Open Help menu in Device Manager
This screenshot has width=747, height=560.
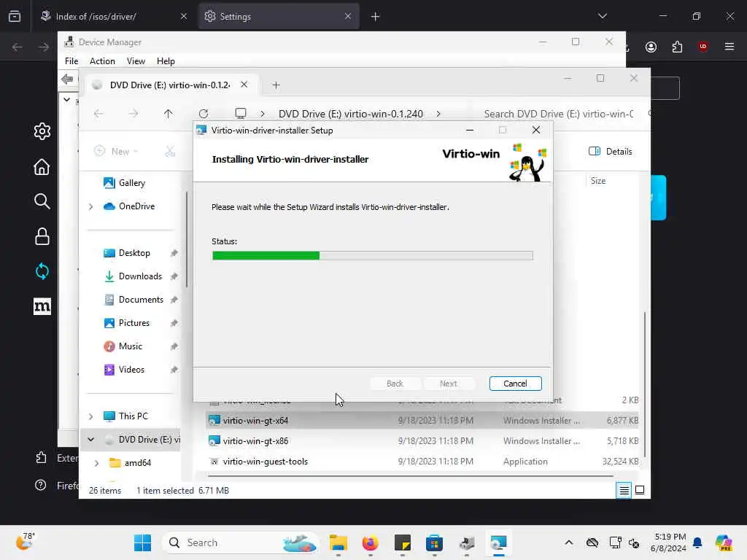click(166, 61)
